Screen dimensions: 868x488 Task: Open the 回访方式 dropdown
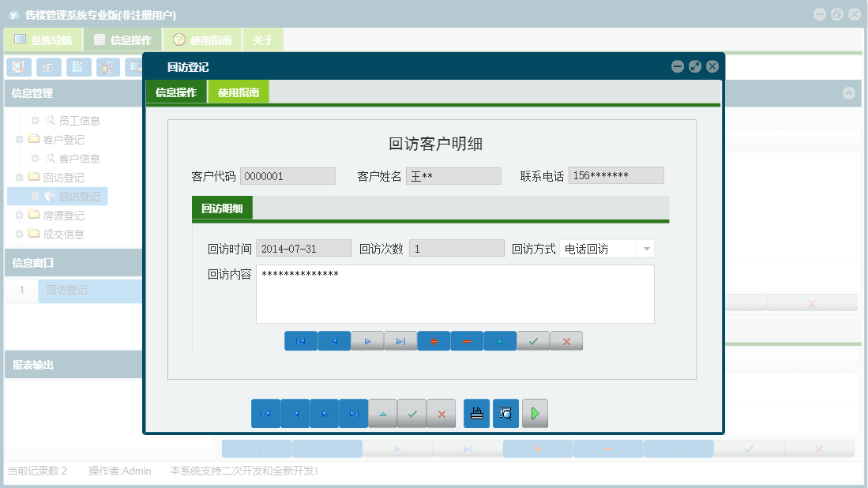pyautogui.click(x=646, y=248)
